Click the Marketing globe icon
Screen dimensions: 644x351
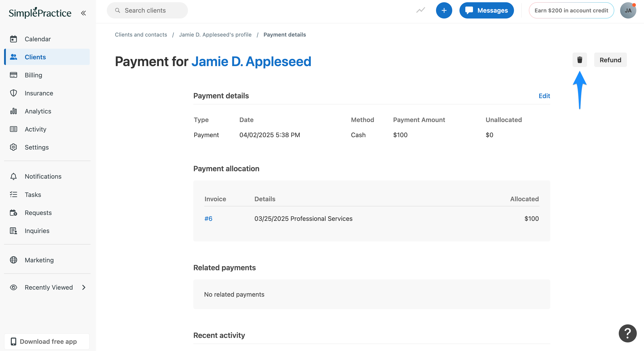click(x=14, y=260)
